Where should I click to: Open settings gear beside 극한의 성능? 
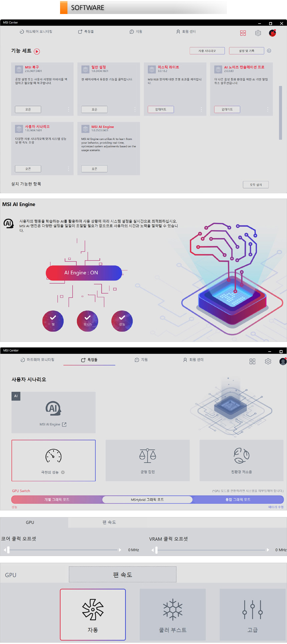(x=63, y=472)
